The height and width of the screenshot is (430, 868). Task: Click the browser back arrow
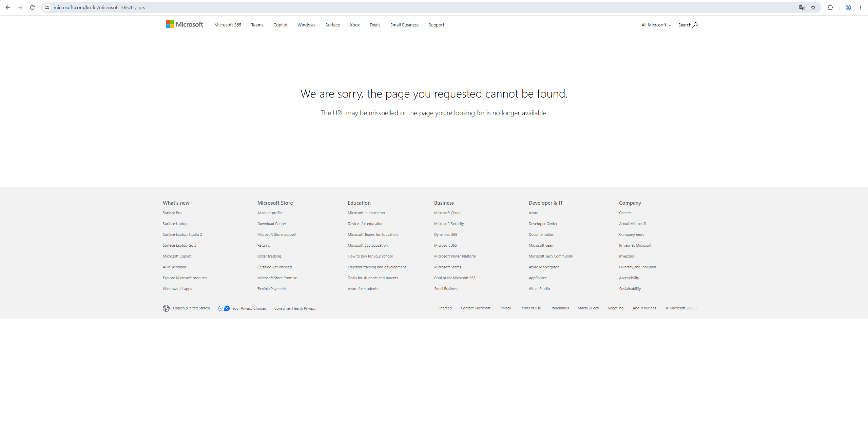tap(8, 7)
